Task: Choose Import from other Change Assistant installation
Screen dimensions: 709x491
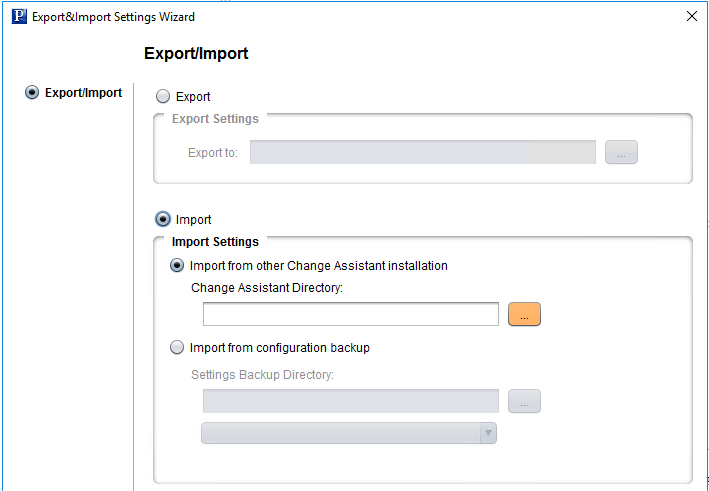Action: [177, 265]
